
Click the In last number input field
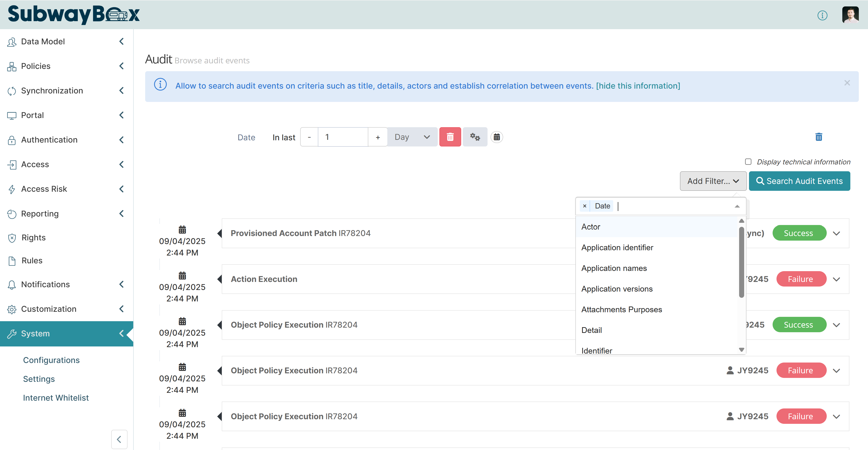coord(343,137)
